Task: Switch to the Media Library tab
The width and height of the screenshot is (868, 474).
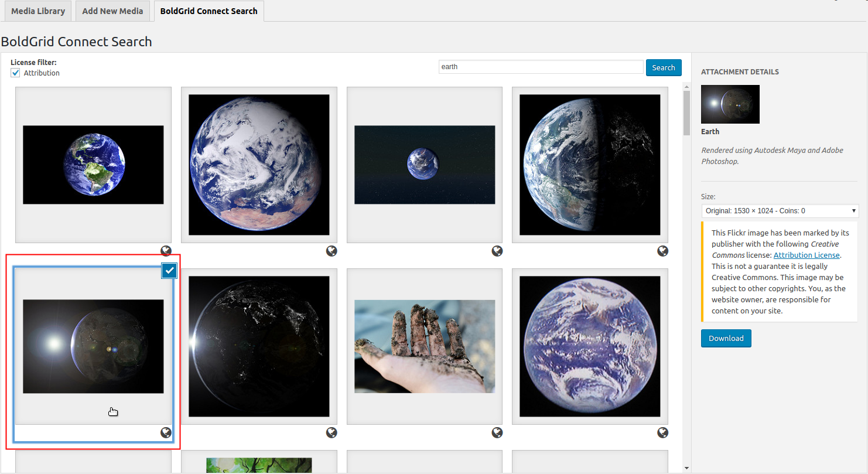Action: click(38, 11)
